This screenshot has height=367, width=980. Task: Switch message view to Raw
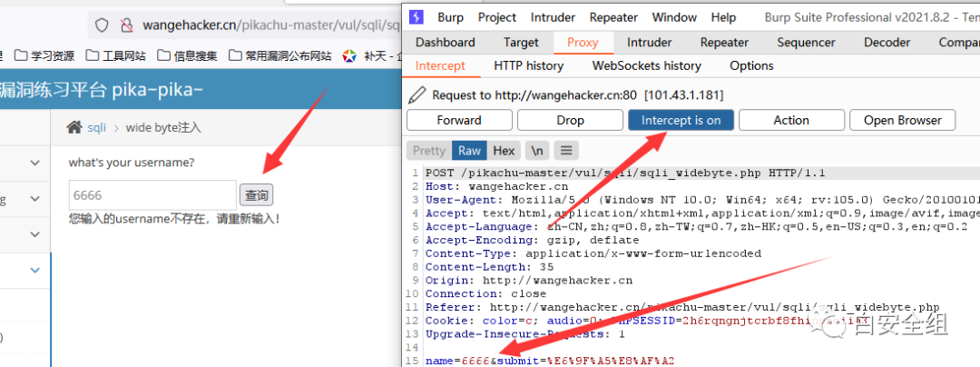(469, 151)
